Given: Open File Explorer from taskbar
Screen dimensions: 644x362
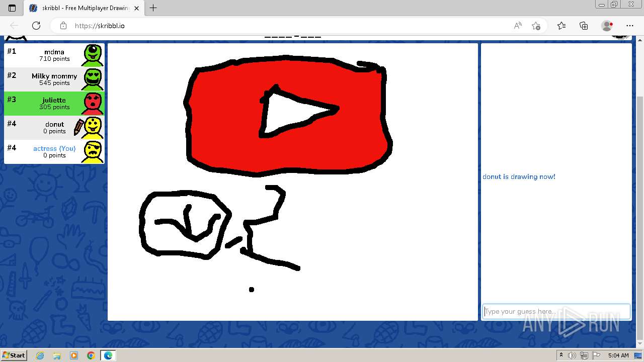Looking at the screenshot, I should point(57,355).
